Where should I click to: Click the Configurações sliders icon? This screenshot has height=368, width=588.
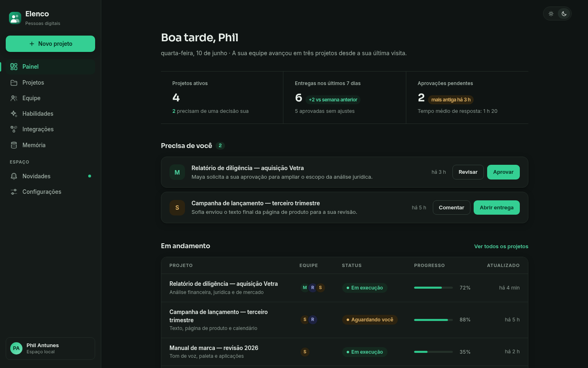point(14,192)
